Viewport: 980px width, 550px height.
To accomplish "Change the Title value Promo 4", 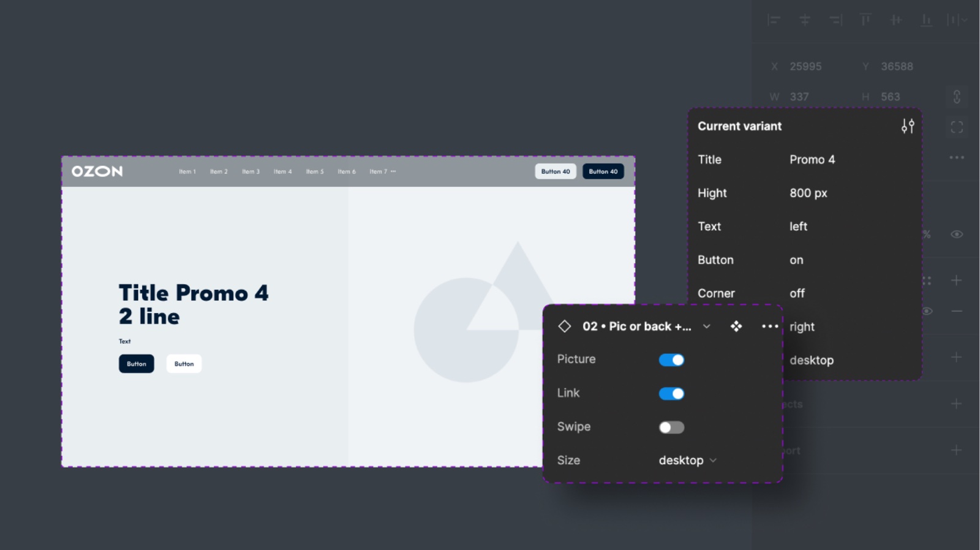I will click(812, 160).
